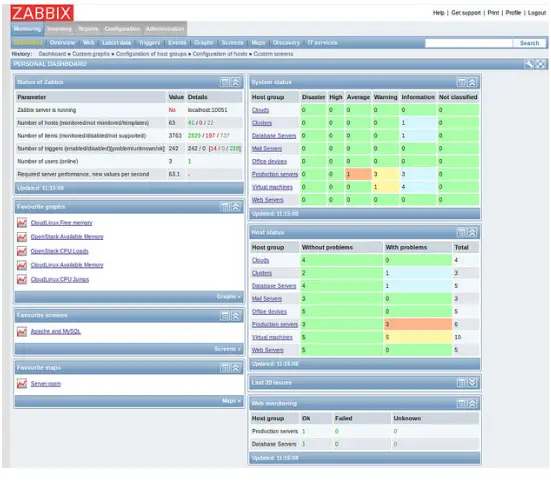Viewport: 551px width, 481px height.
Task: Switch to the Configuration main tab
Action: coord(122,29)
